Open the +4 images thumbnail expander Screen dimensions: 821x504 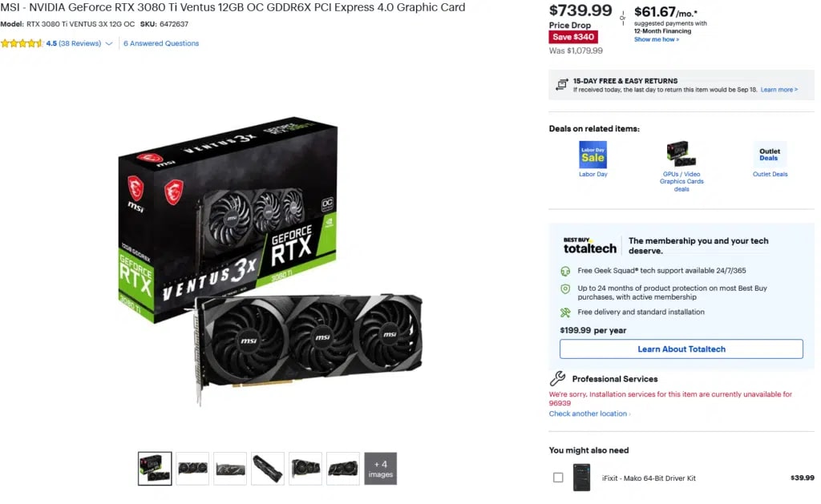coord(380,469)
